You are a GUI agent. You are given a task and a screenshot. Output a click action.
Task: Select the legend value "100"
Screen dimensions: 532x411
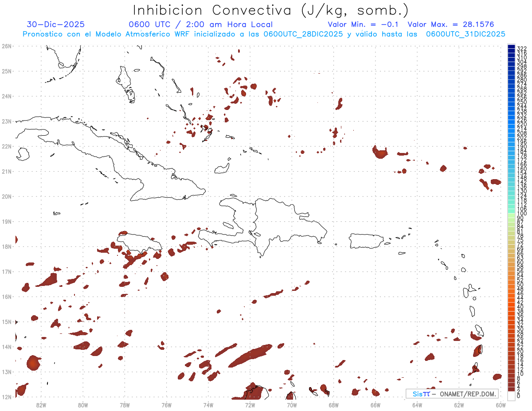(521, 214)
